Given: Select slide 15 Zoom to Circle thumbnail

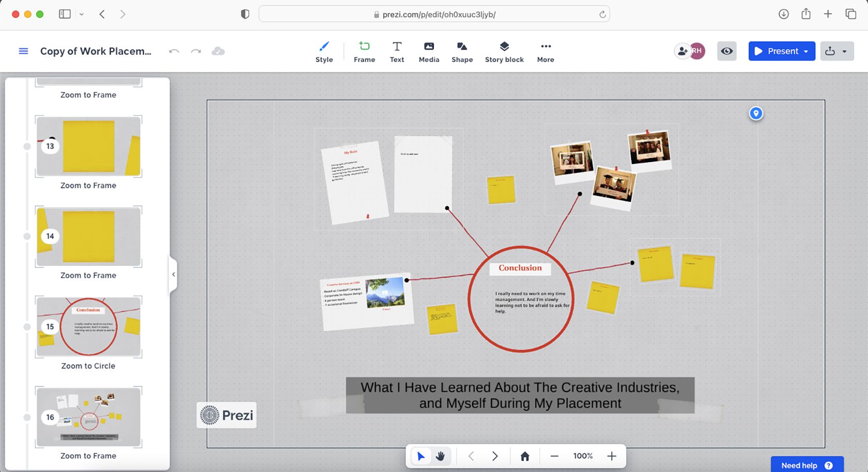Looking at the screenshot, I should [x=88, y=326].
